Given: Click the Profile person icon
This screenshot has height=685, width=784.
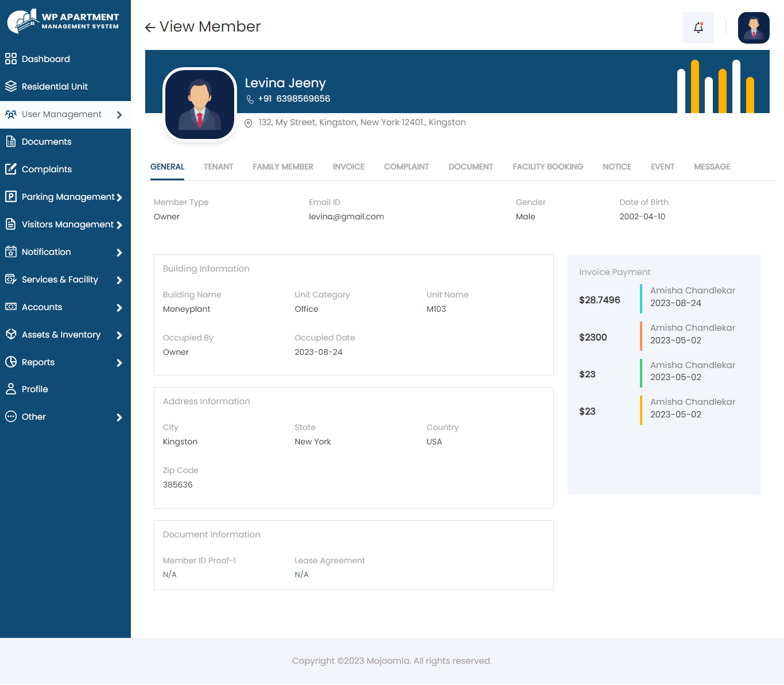Looking at the screenshot, I should 11,389.
